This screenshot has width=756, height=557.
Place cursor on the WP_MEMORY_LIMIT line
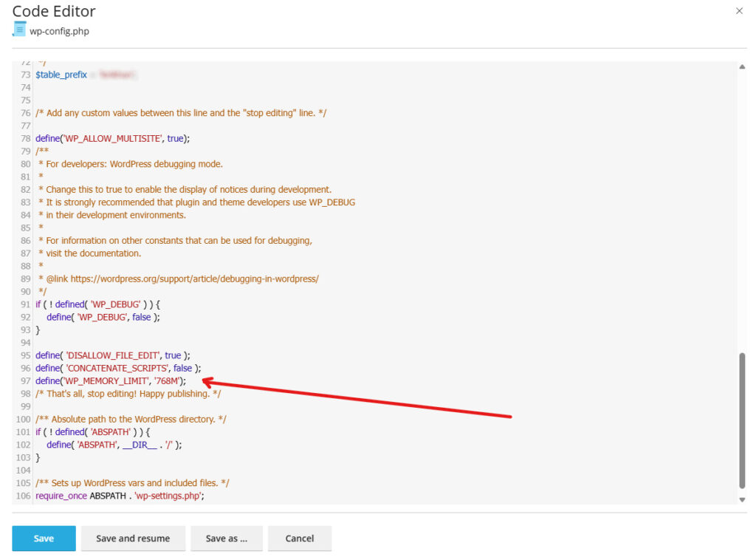110,380
